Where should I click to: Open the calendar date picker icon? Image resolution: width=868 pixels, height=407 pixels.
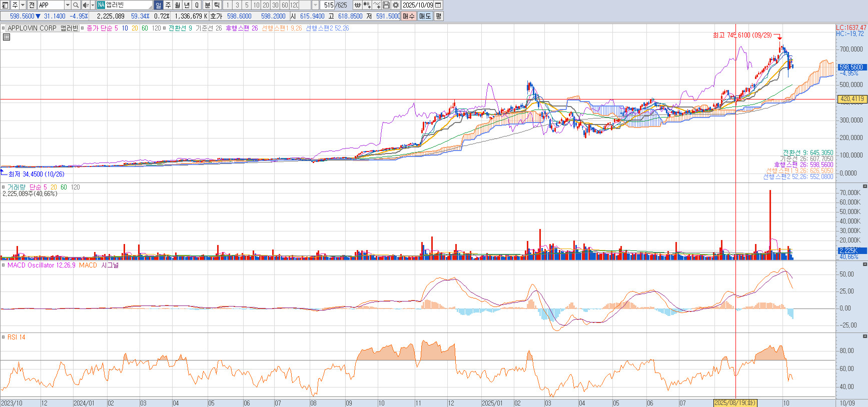click(438, 5)
